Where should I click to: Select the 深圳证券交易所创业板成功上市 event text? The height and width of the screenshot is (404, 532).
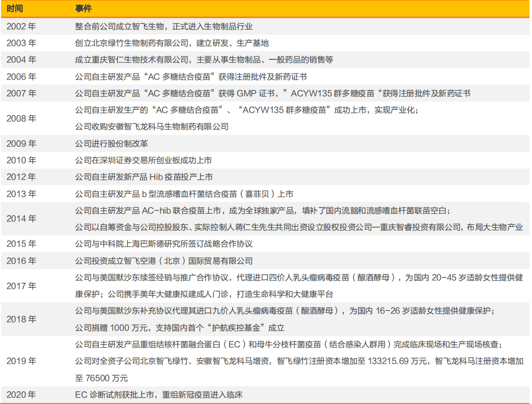pos(143,160)
